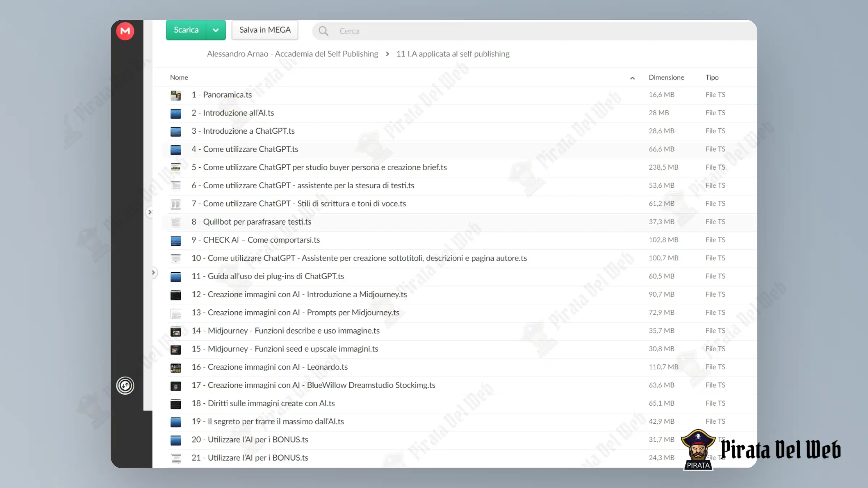Click thumbnail icon of 1 - Panoramica.ts
The width and height of the screenshot is (868, 488).
click(x=176, y=95)
